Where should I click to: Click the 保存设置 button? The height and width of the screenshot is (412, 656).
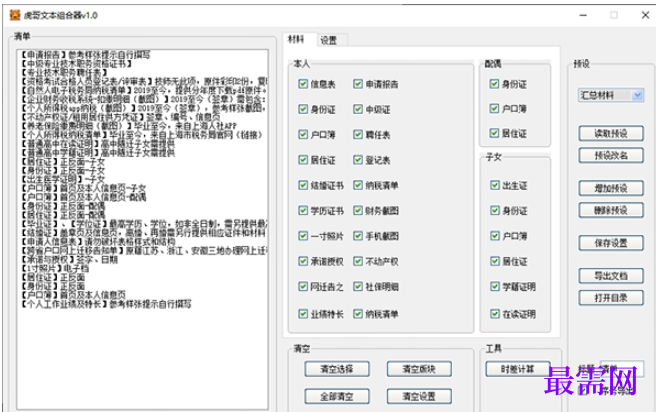pyautogui.click(x=611, y=243)
